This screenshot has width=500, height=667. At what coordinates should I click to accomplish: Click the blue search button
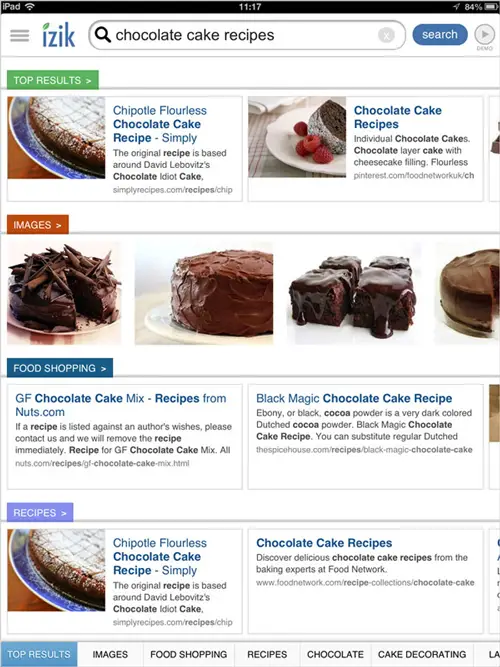[440, 34]
